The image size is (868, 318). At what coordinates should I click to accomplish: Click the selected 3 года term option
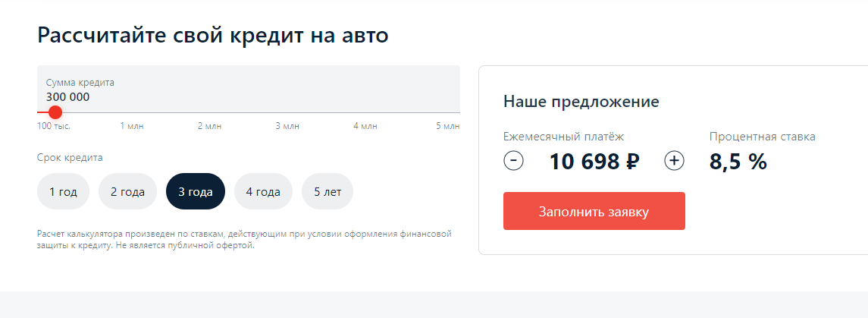click(195, 191)
